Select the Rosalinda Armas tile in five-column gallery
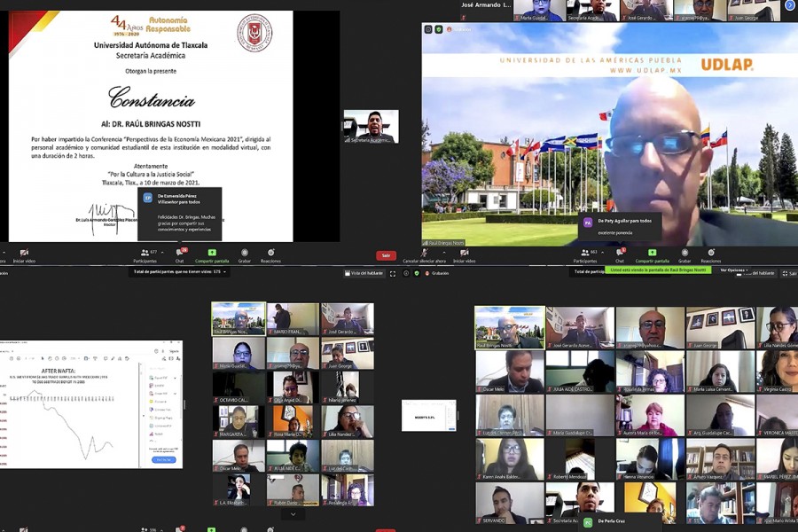The width and height of the screenshot is (798, 532). [x=650, y=372]
